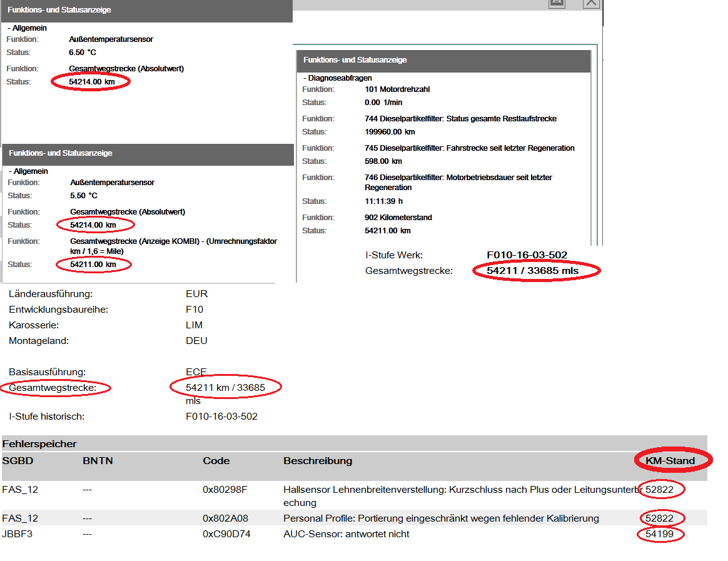Click 101 Motordrehzahl function entry
The width and height of the screenshot is (728, 561).
[x=397, y=89]
